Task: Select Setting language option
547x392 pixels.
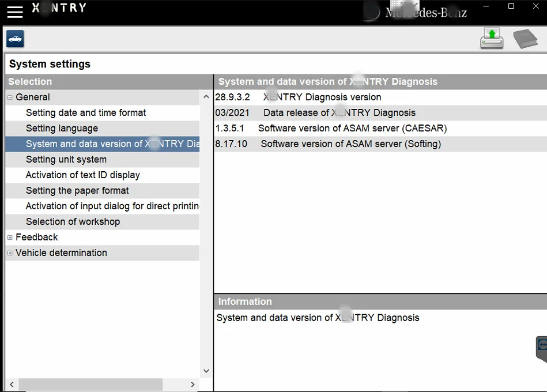Action: tap(102, 129)
